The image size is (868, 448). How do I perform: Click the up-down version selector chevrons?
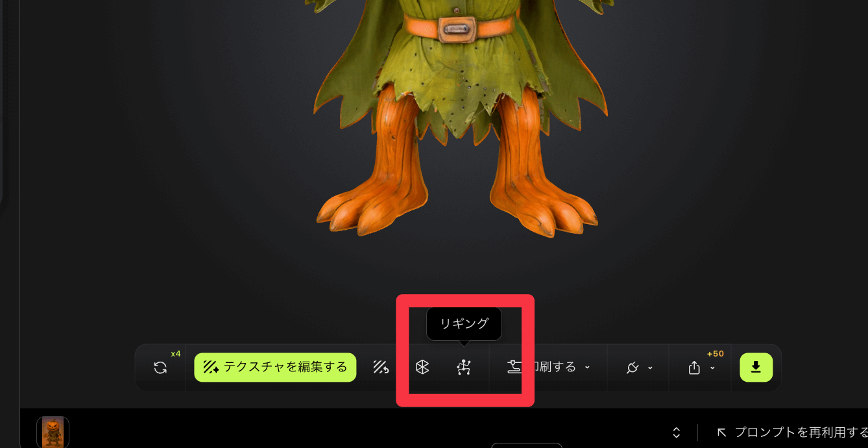(677, 432)
